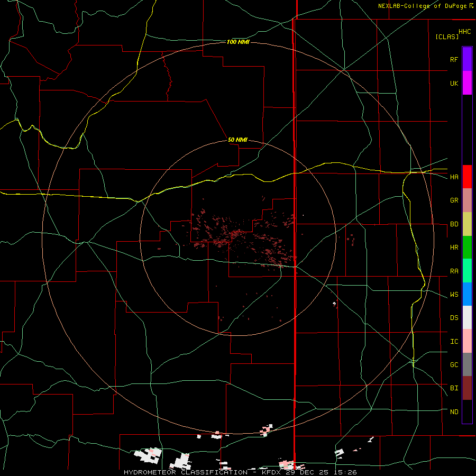Click the GC legend label
476x476 pixels.
tap(454, 365)
